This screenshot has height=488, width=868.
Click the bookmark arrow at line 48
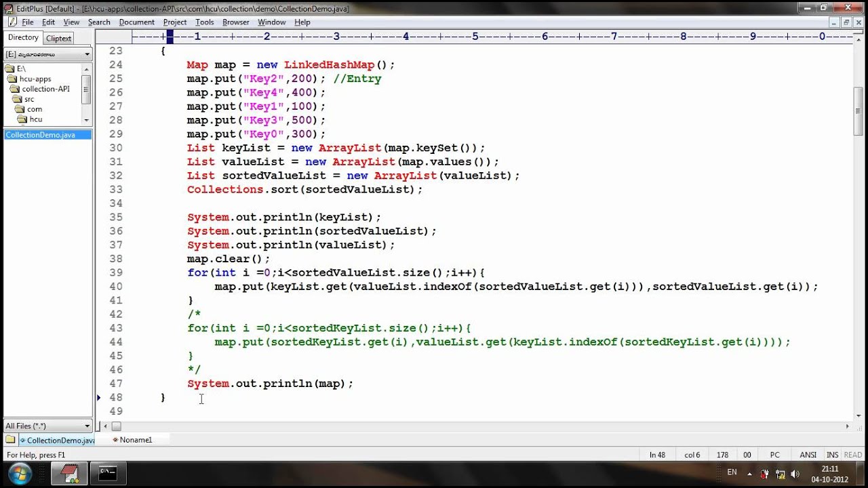tap(100, 398)
